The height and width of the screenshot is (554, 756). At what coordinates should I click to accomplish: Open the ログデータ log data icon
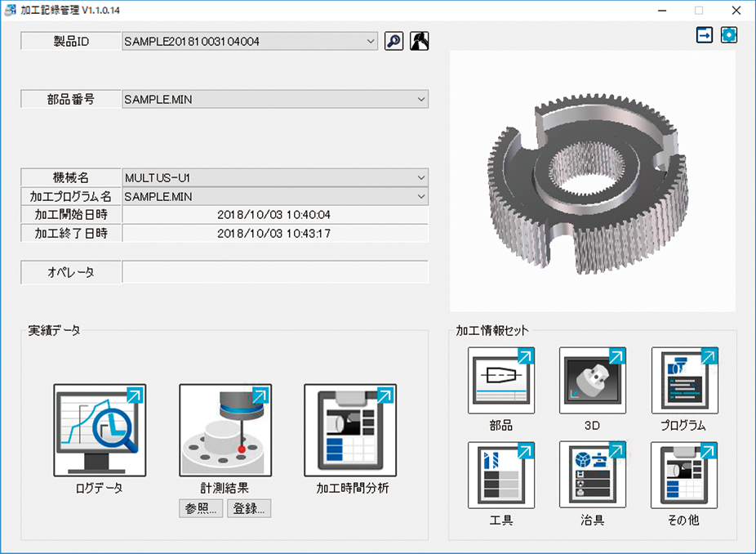(x=100, y=431)
